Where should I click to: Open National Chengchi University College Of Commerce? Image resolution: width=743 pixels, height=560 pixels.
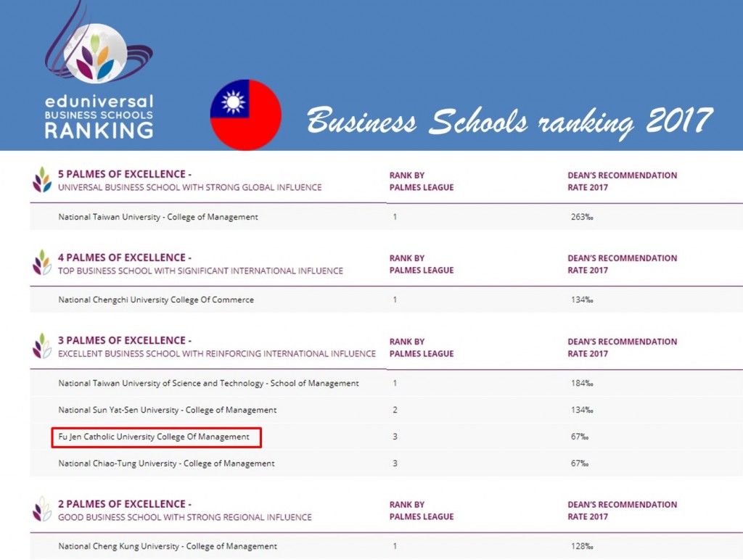pos(155,300)
